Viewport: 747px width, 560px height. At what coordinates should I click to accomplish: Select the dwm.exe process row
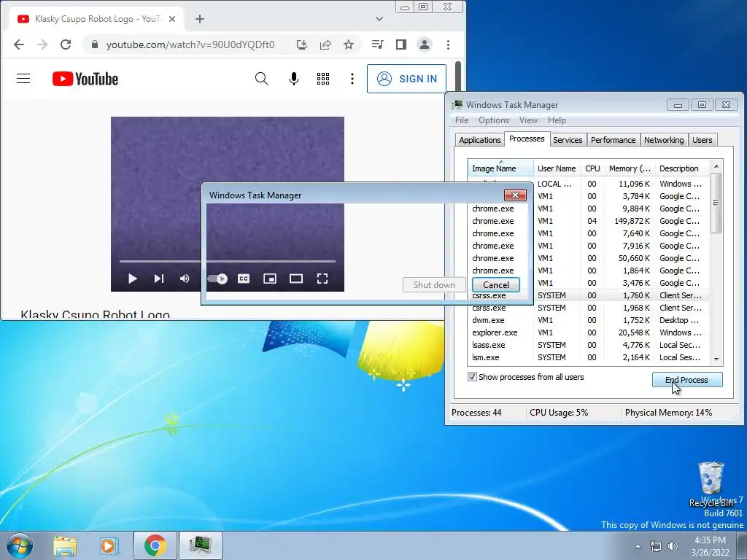coord(589,320)
